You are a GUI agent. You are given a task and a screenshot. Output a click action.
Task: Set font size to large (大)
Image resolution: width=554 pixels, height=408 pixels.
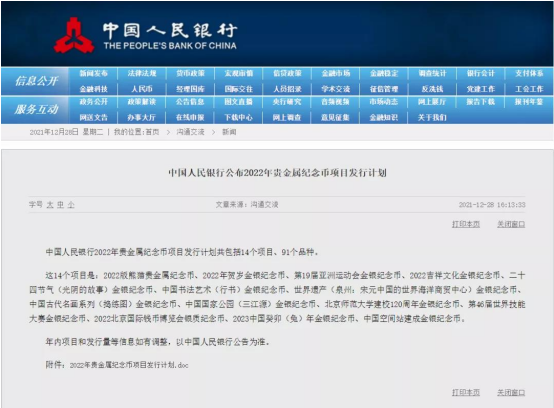pyautogui.click(x=50, y=205)
